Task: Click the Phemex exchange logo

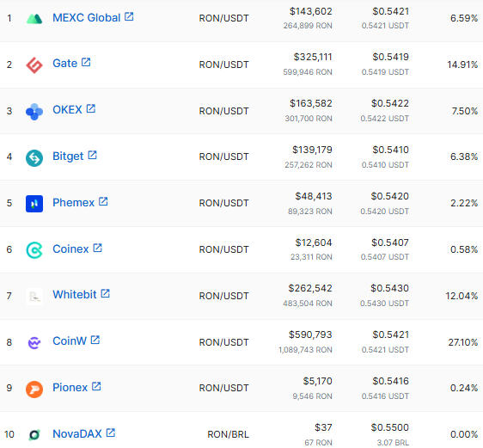Action: pyautogui.click(x=34, y=204)
